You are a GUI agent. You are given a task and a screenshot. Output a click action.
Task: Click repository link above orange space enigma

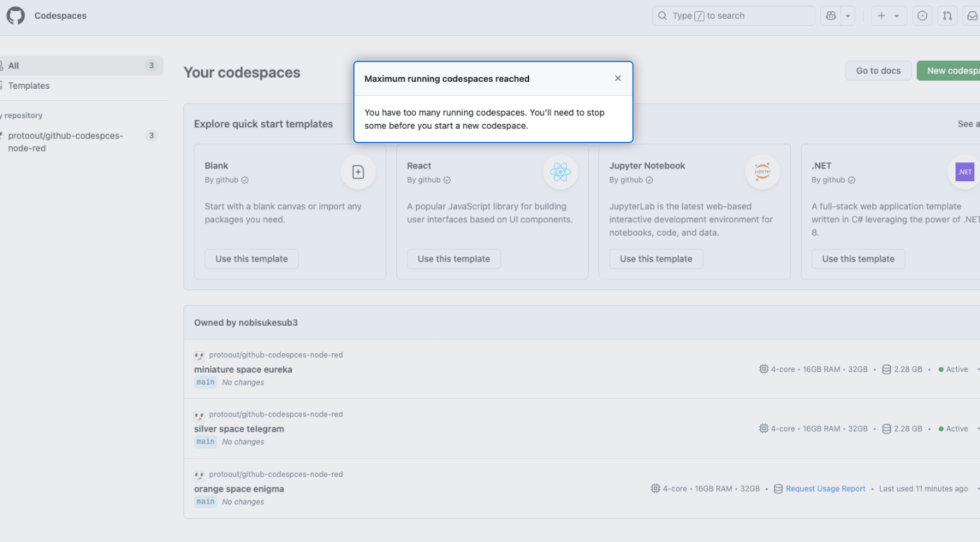click(276, 474)
